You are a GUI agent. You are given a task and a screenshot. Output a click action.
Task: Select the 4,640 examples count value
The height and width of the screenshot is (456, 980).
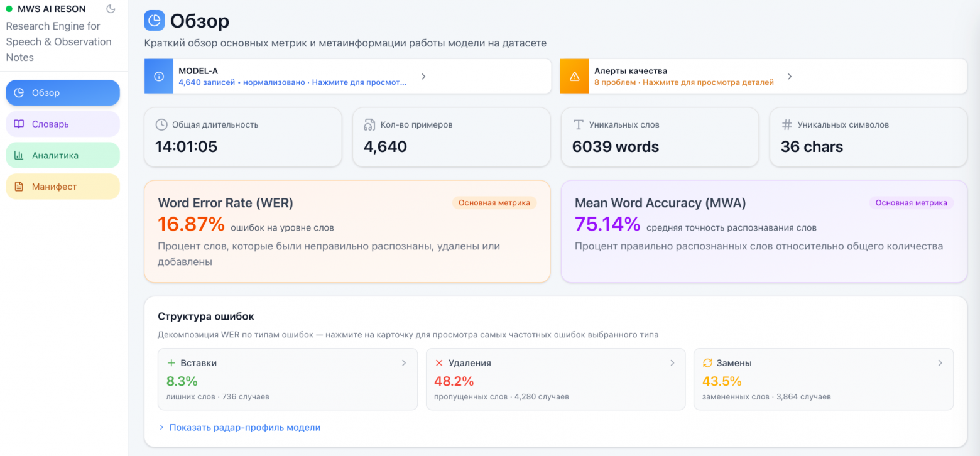point(385,147)
